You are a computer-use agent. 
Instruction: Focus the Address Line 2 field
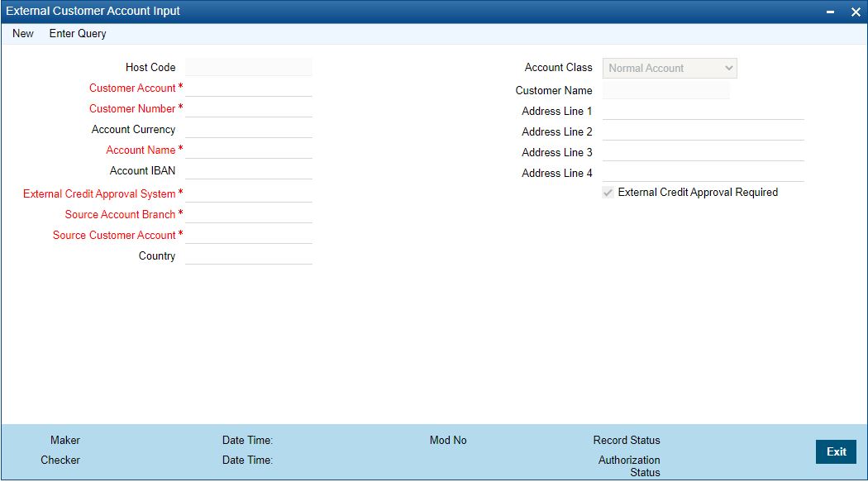tap(703, 131)
